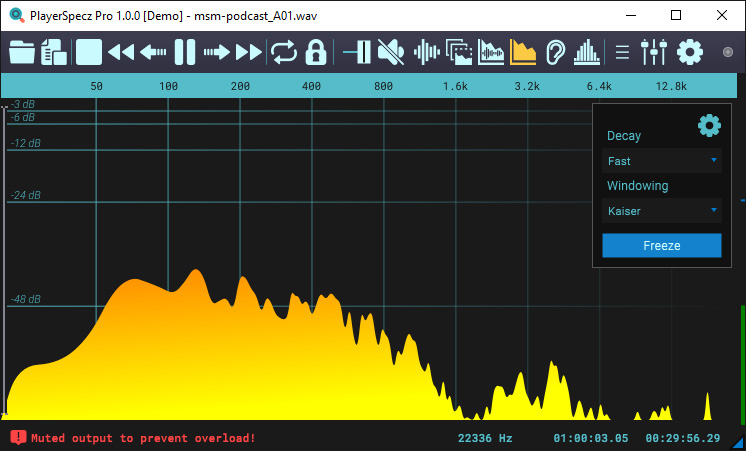Expand the Windowing dropdown set to Kaiser
The height and width of the screenshot is (451, 746).
click(662, 211)
